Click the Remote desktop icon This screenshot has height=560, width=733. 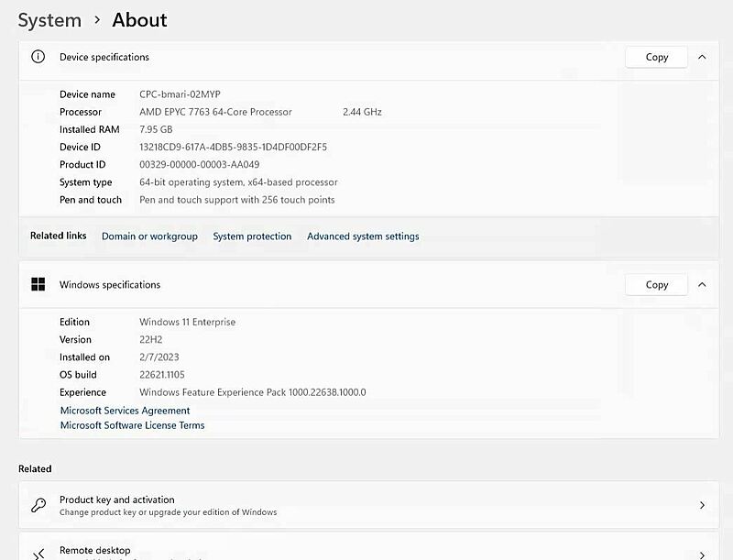coord(39,551)
